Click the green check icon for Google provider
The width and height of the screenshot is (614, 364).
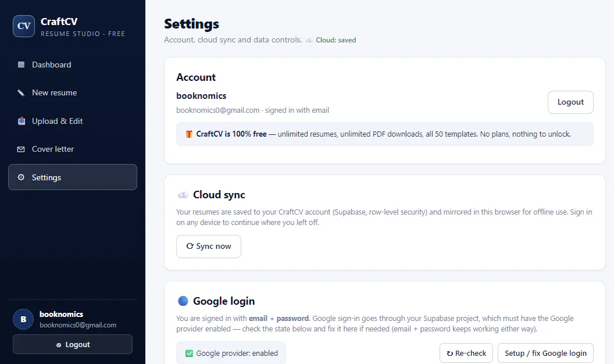click(x=189, y=353)
